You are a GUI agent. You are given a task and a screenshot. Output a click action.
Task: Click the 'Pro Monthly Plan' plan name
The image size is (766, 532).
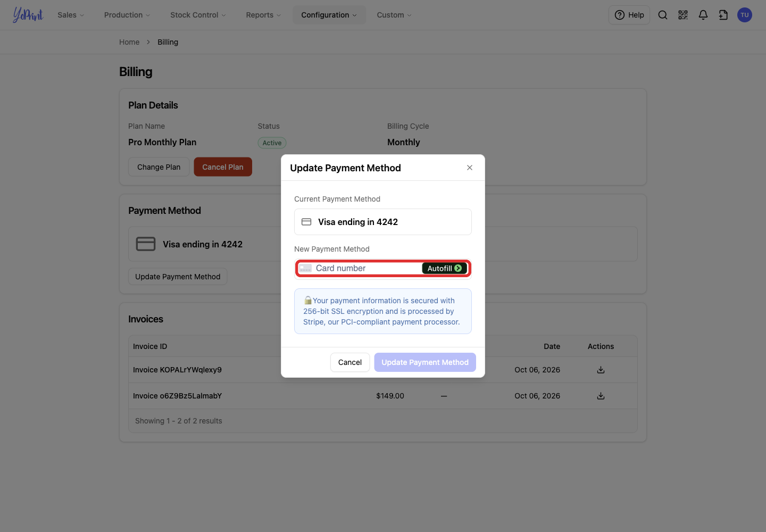tap(162, 142)
